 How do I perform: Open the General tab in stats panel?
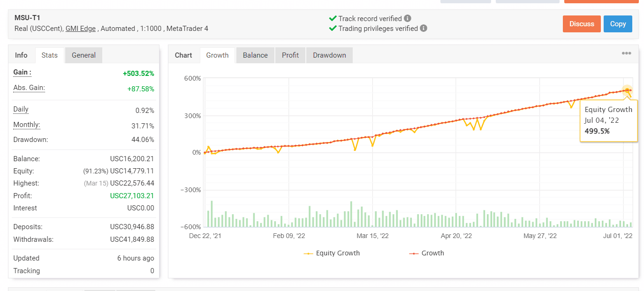click(83, 55)
